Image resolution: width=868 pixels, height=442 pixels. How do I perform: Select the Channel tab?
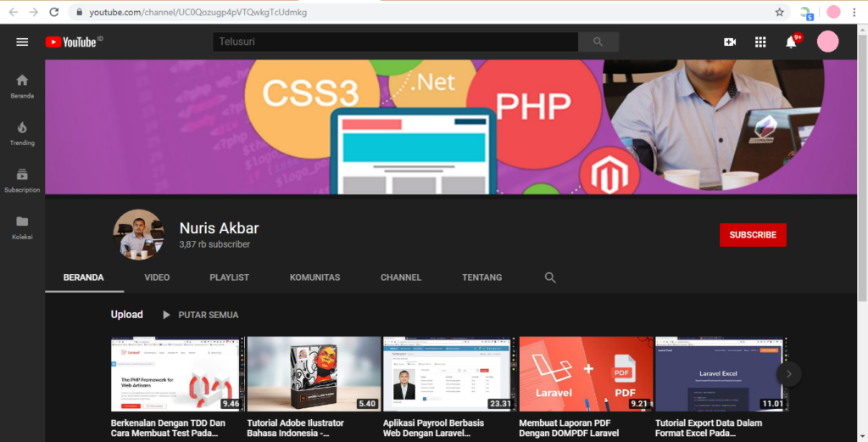(x=401, y=277)
